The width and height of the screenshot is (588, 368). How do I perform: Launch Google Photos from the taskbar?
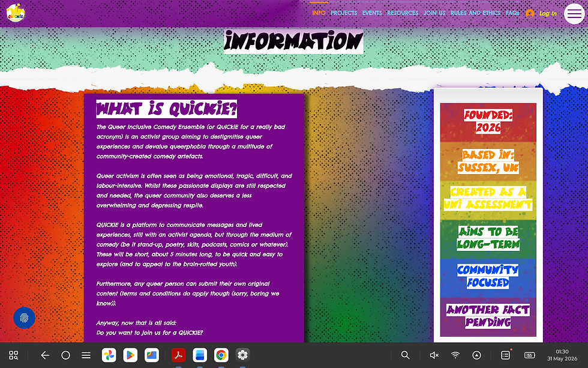(x=109, y=355)
